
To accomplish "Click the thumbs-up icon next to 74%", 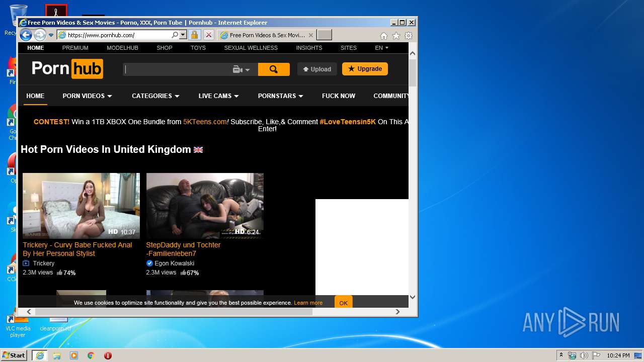I will 59,273.
